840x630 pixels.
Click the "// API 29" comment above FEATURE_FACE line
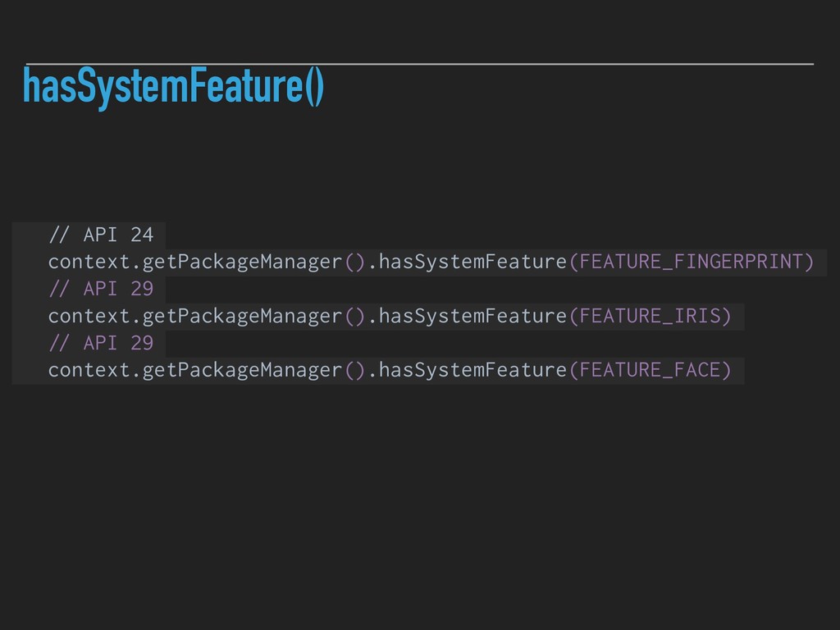click(100, 343)
